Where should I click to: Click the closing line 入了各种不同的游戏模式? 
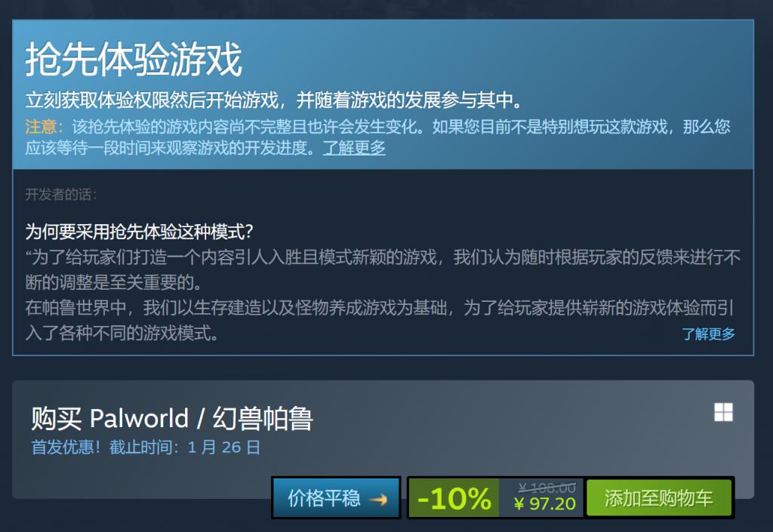point(122,334)
